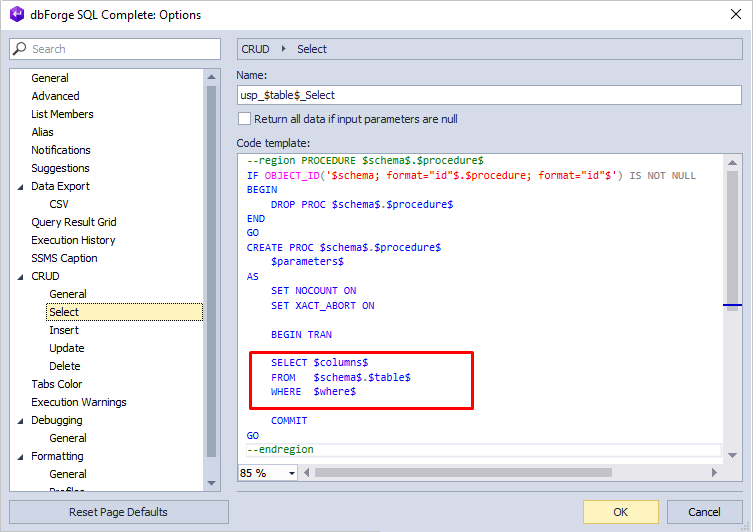Collapse the Debugging tree node
Viewport: 753px width, 532px height.
coord(20,421)
